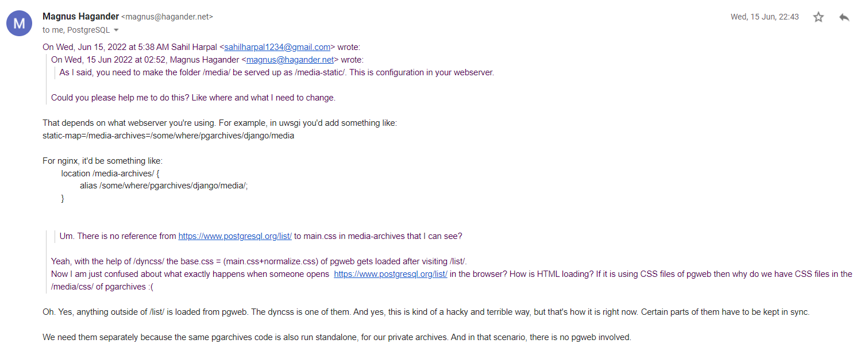Click the 'location /media-archives/ {' line
Screen dimensions: 868x351
pyautogui.click(x=110, y=173)
